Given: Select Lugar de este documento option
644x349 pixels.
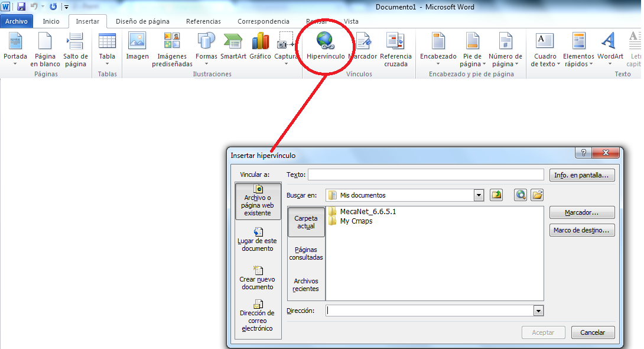Looking at the screenshot, I should [x=257, y=240].
